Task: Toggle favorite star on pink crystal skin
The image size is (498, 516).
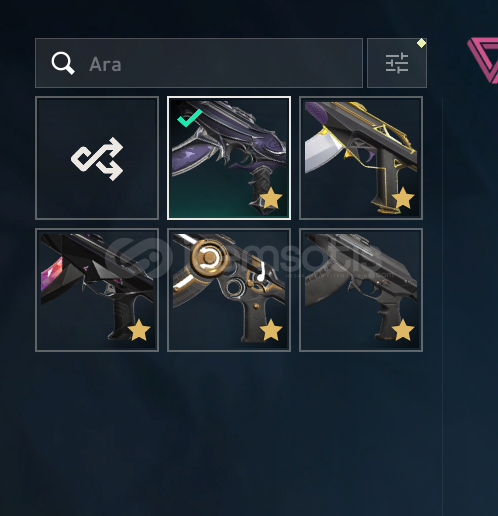Action: [139, 330]
